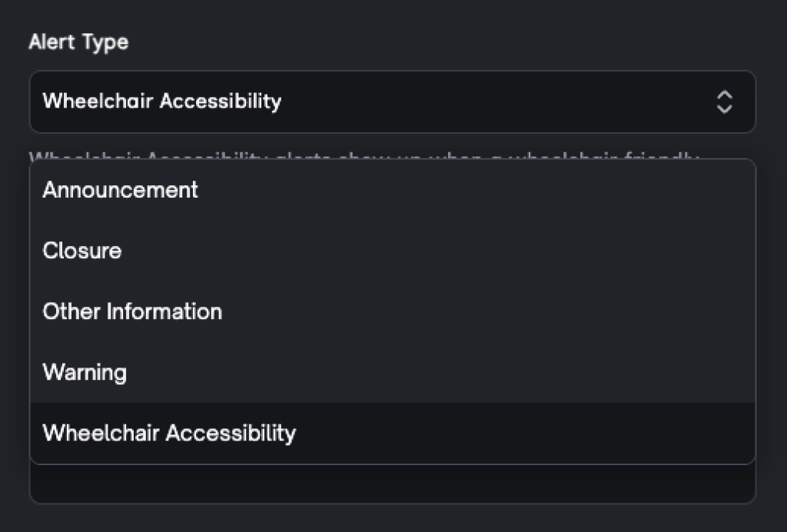Choose the Closure option

(82, 251)
